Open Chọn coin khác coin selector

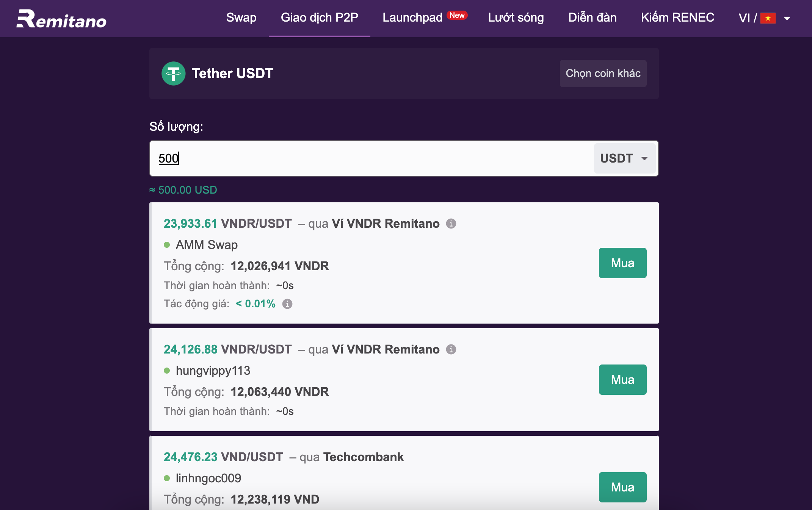pos(603,74)
